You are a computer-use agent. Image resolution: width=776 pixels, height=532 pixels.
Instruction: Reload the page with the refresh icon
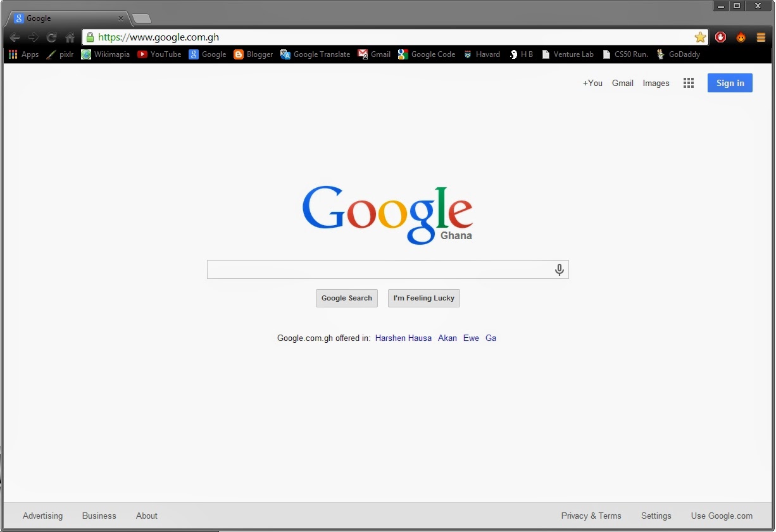click(51, 37)
